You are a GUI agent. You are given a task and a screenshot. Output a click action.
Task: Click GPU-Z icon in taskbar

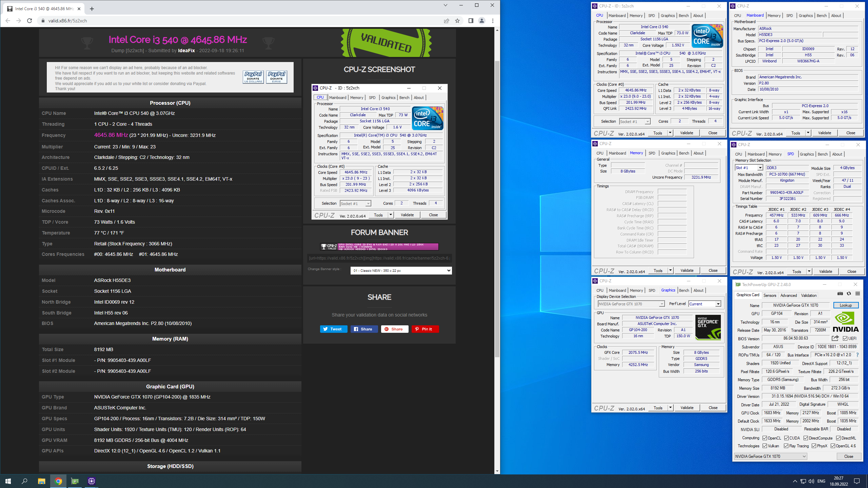point(75,481)
